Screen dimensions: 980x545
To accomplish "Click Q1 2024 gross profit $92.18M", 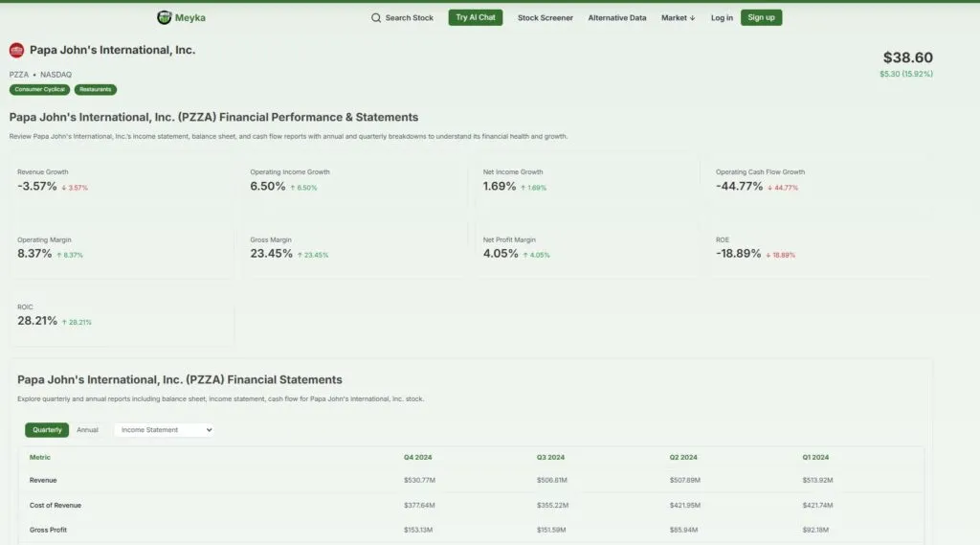I will pyautogui.click(x=815, y=530).
